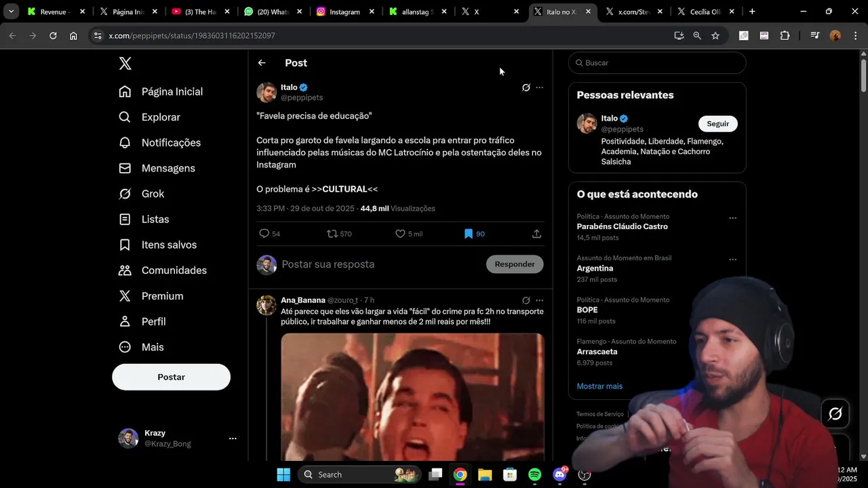
Task: Open the Parabéns Cláudio Castro trend
Action: tap(622, 226)
